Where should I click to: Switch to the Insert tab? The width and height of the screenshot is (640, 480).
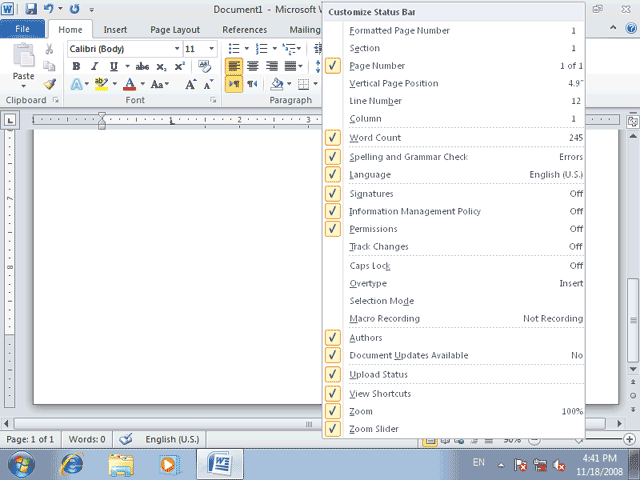point(115,30)
